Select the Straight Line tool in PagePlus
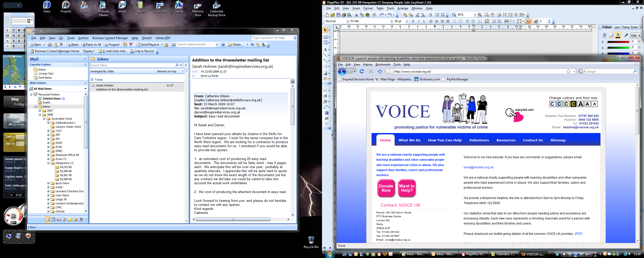644x258 pixels. (325, 55)
